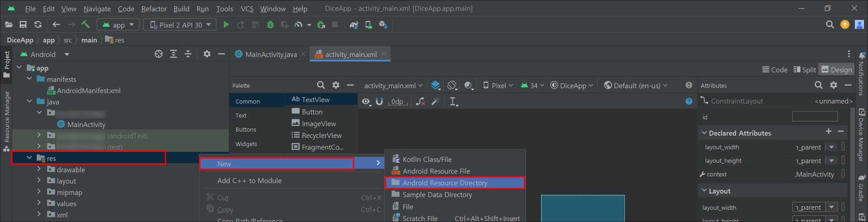Open the activity_main.xml file dropdown in designer
The image size is (868, 222).
click(393, 85)
